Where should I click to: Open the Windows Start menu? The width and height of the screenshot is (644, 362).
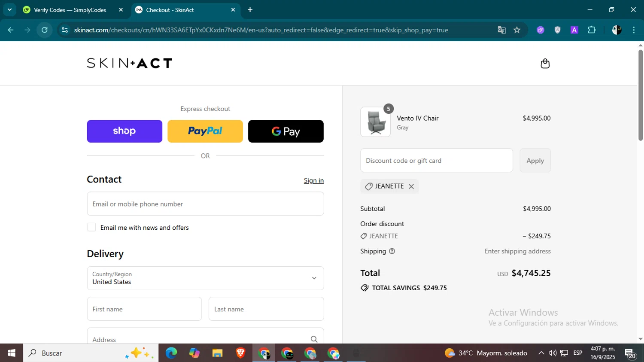11,353
